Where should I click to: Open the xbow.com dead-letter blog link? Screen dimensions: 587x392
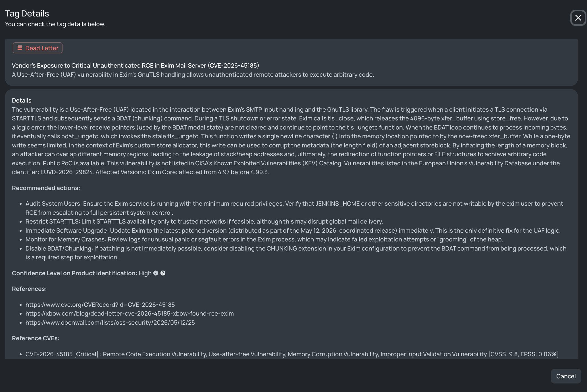pyautogui.click(x=130, y=314)
